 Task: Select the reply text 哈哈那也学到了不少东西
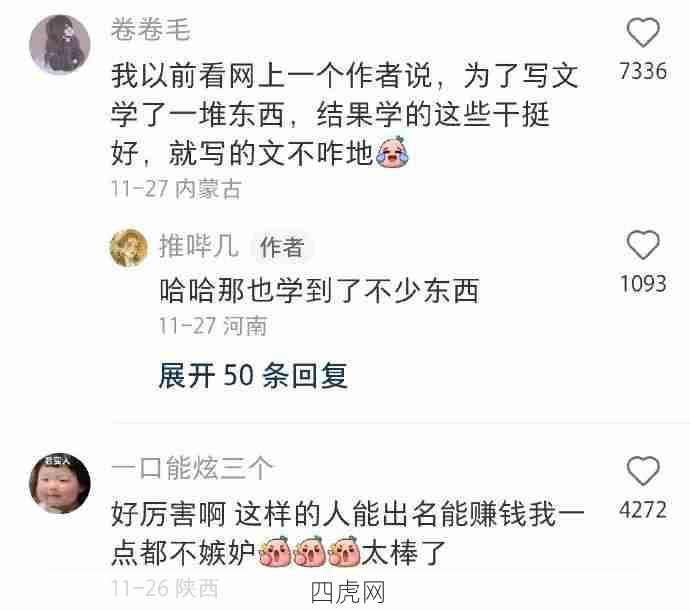coord(319,291)
